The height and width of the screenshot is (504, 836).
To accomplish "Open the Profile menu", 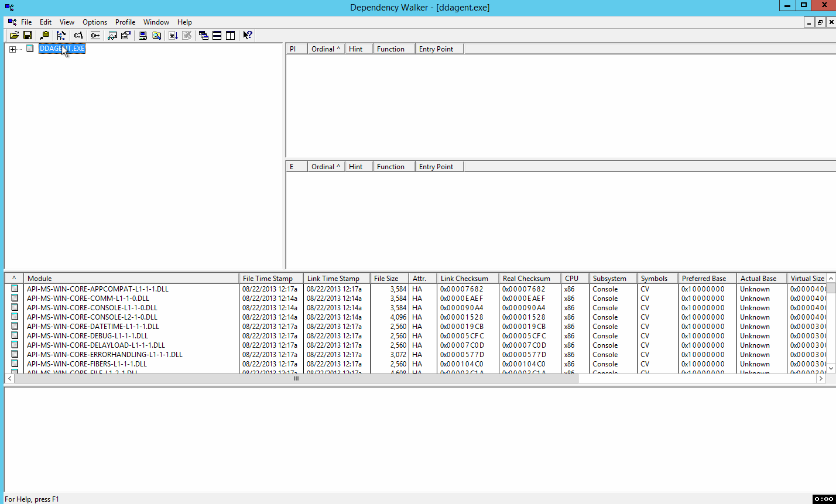I will [125, 22].
